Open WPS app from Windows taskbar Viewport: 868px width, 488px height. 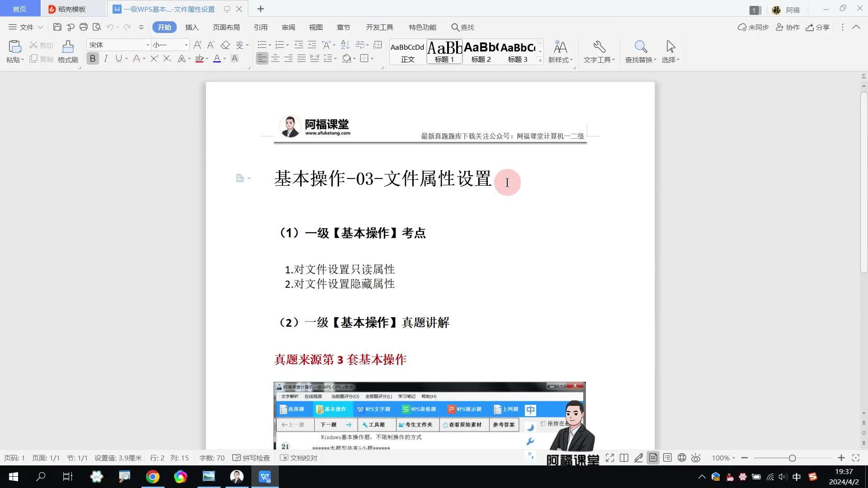pos(265,477)
